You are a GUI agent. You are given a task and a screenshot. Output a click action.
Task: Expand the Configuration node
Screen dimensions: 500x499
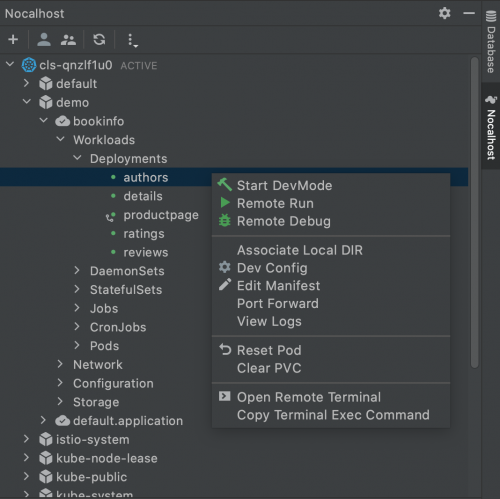(x=60, y=382)
